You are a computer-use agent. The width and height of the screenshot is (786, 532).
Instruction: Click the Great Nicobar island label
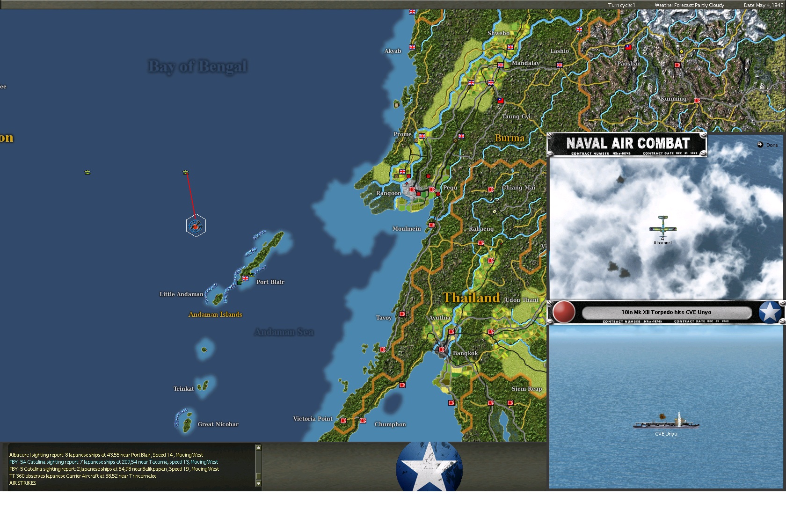(218, 424)
